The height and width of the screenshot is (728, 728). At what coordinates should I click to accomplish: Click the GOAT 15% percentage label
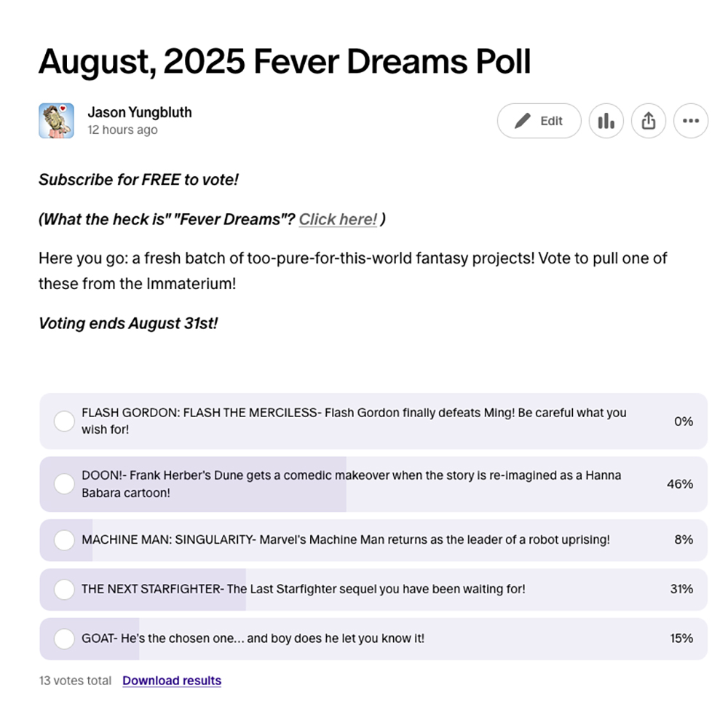click(681, 638)
